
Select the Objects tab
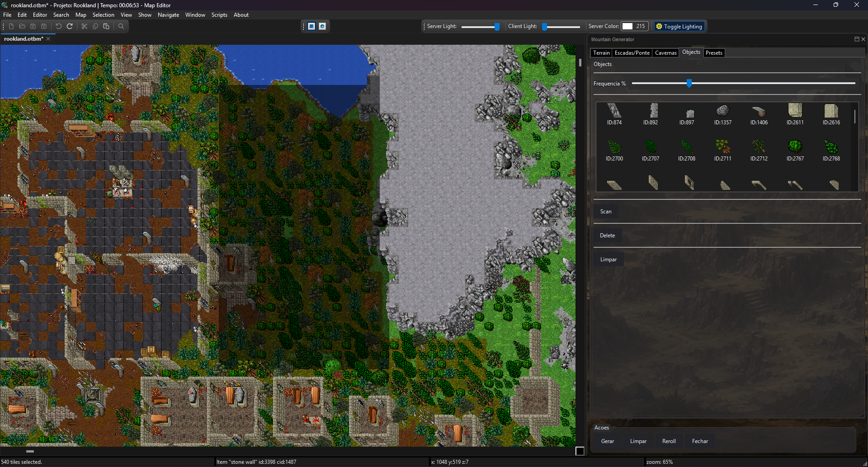[x=691, y=52]
